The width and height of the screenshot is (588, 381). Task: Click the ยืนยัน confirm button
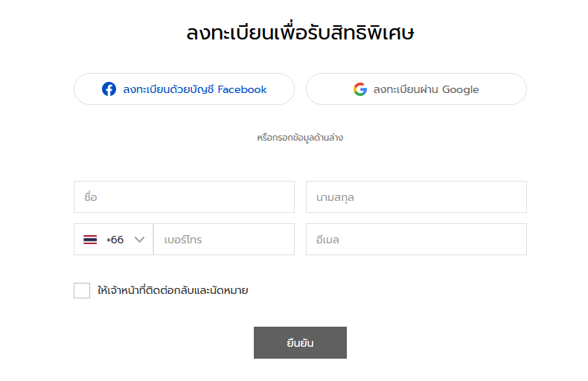tap(300, 342)
